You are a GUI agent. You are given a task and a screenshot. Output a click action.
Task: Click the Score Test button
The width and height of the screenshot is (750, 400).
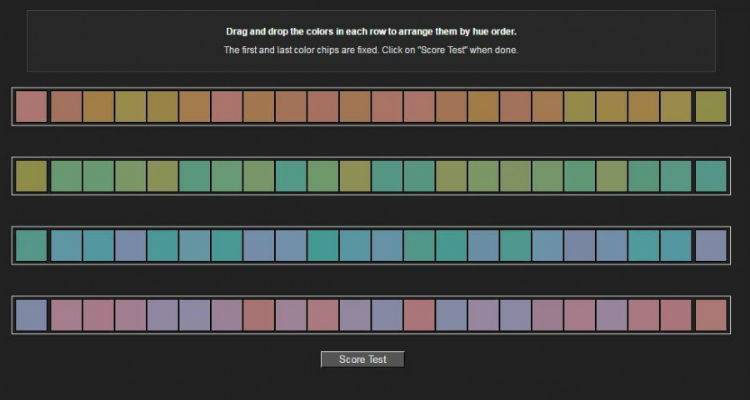tap(362, 359)
